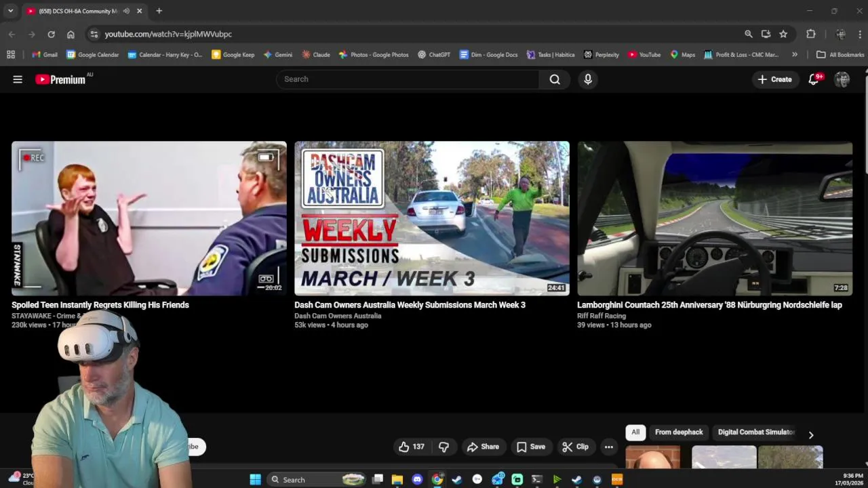Reload the page with Chrome refresh icon
This screenshot has height=488, width=868.
[x=51, y=34]
